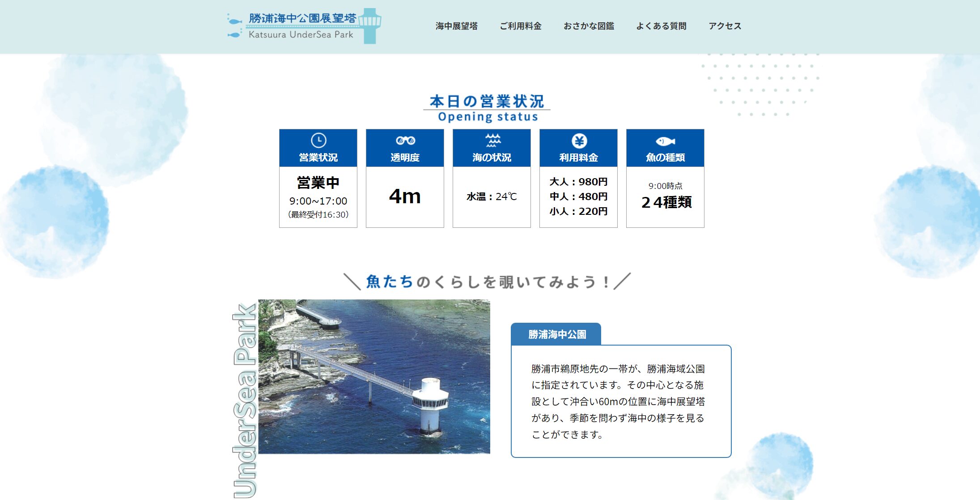Click the binoculars icon for 透明度
The height and width of the screenshot is (500, 980).
pos(405,141)
